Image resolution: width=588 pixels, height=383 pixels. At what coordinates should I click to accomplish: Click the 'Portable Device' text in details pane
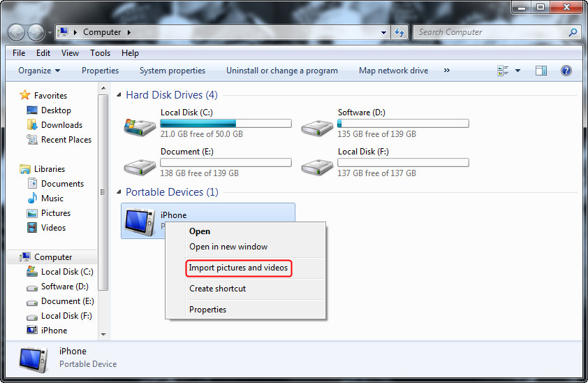point(88,364)
